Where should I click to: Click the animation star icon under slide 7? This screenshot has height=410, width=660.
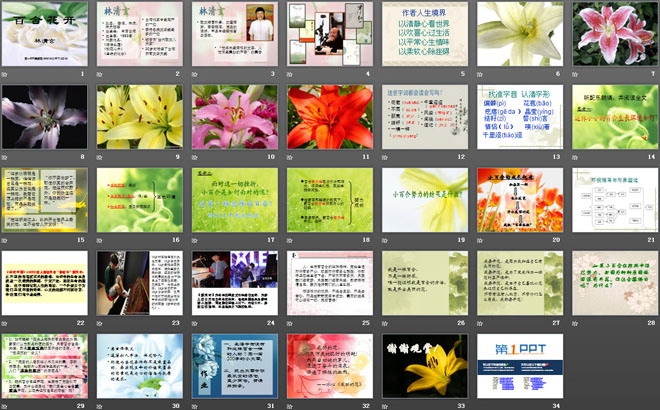coord(575,75)
